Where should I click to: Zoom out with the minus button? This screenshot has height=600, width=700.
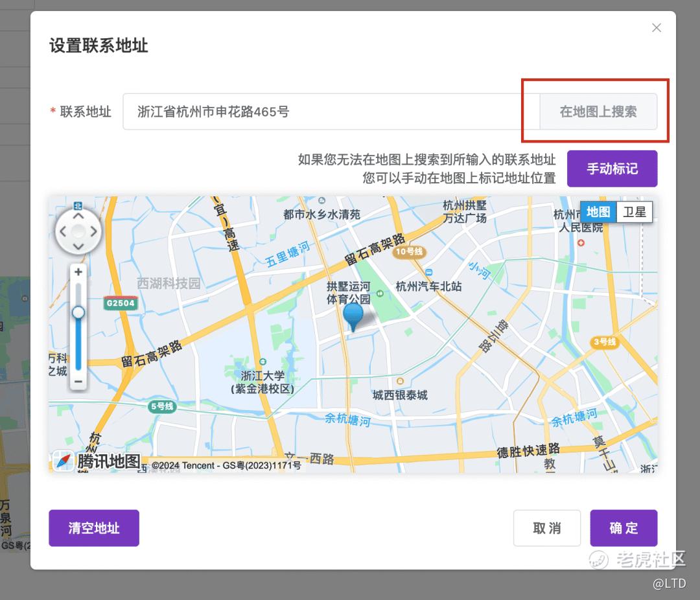pos(78,382)
